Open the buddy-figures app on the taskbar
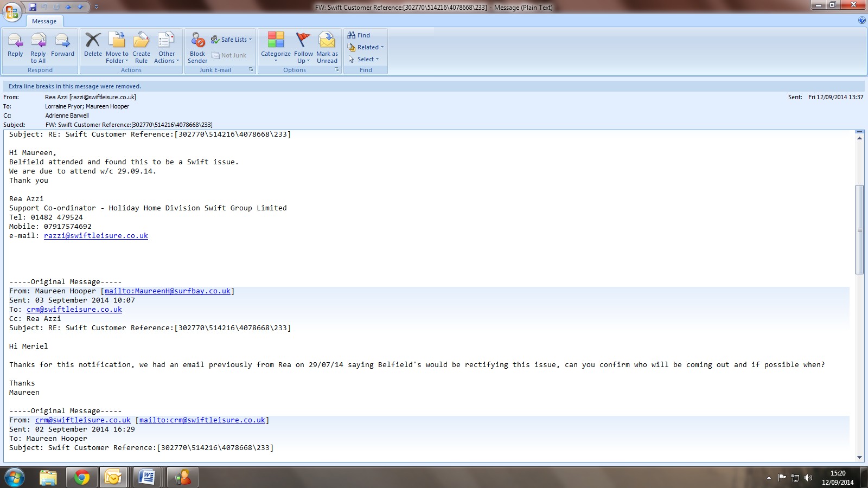The image size is (868, 488). pos(182,478)
